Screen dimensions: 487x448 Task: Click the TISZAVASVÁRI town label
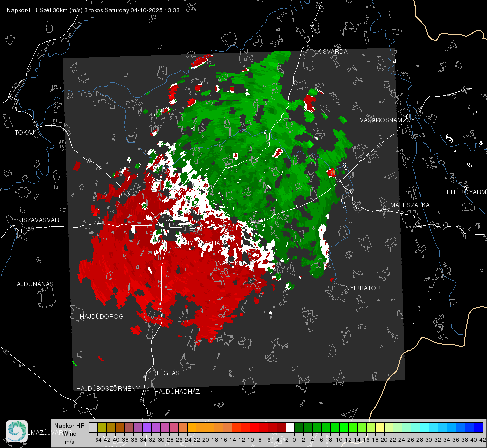[x=39, y=220]
